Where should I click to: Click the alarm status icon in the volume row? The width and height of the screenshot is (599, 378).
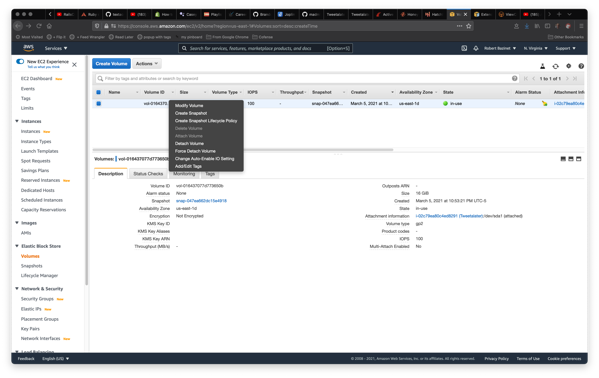pos(544,104)
